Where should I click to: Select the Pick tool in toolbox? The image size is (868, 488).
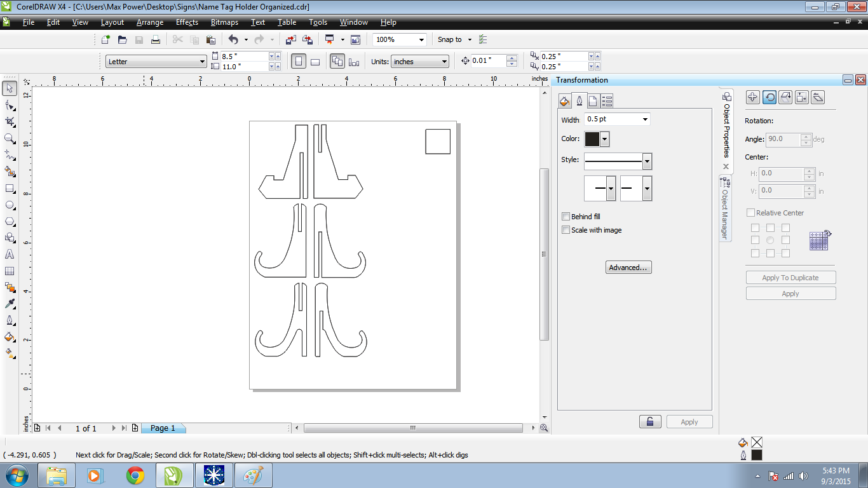pos(10,88)
